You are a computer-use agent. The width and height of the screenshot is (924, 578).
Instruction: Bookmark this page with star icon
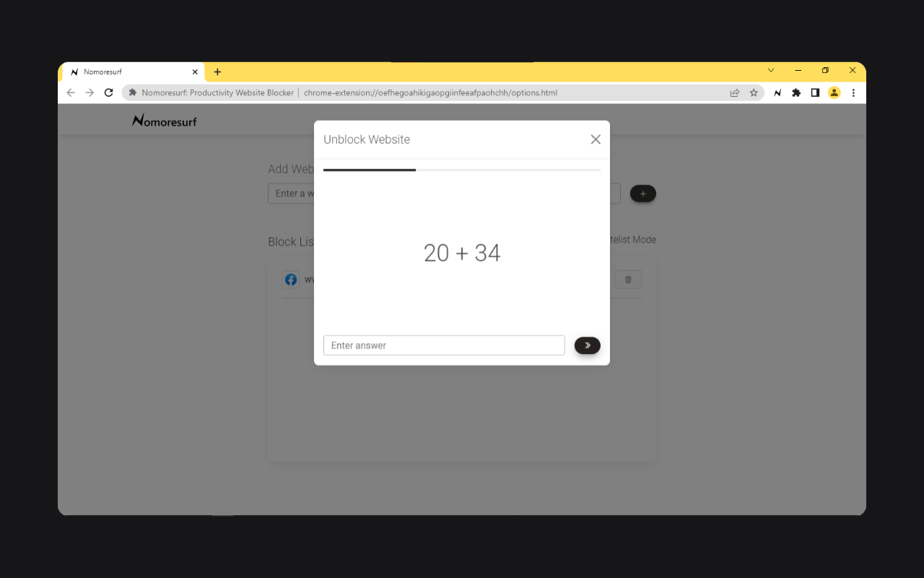tap(754, 92)
